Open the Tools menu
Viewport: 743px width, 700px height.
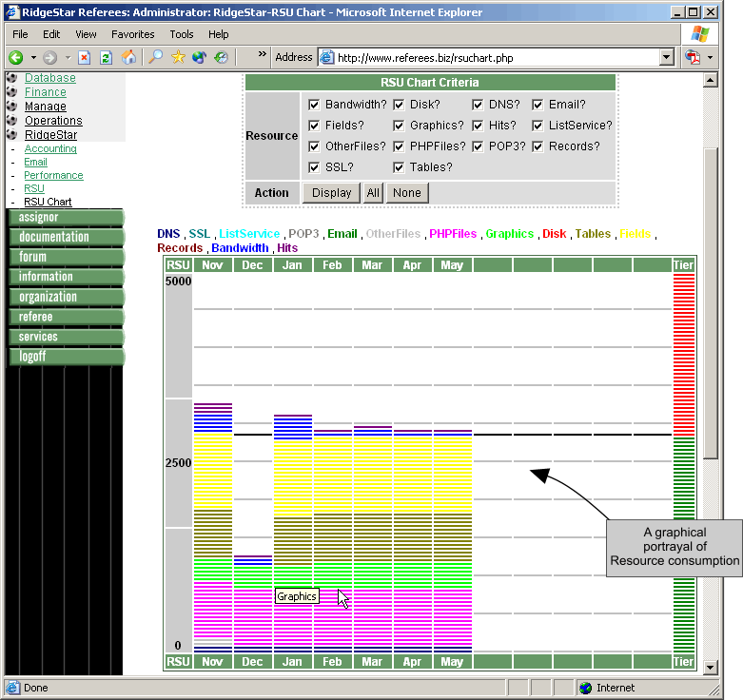point(182,34)
